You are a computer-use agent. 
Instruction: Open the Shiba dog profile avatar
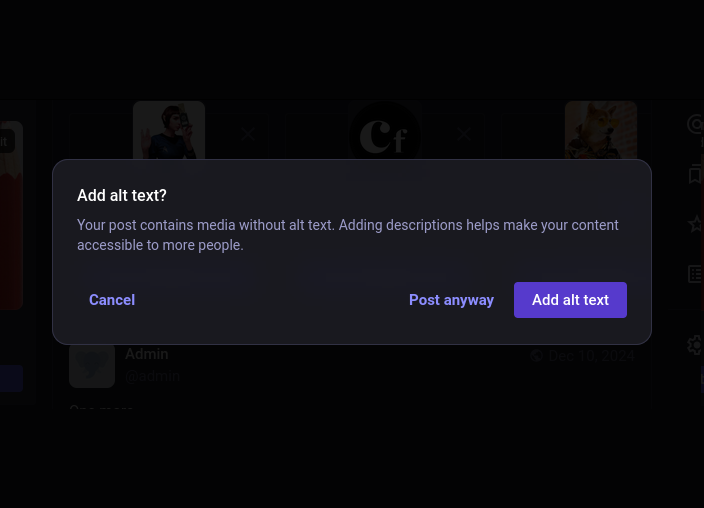(600, 130)
